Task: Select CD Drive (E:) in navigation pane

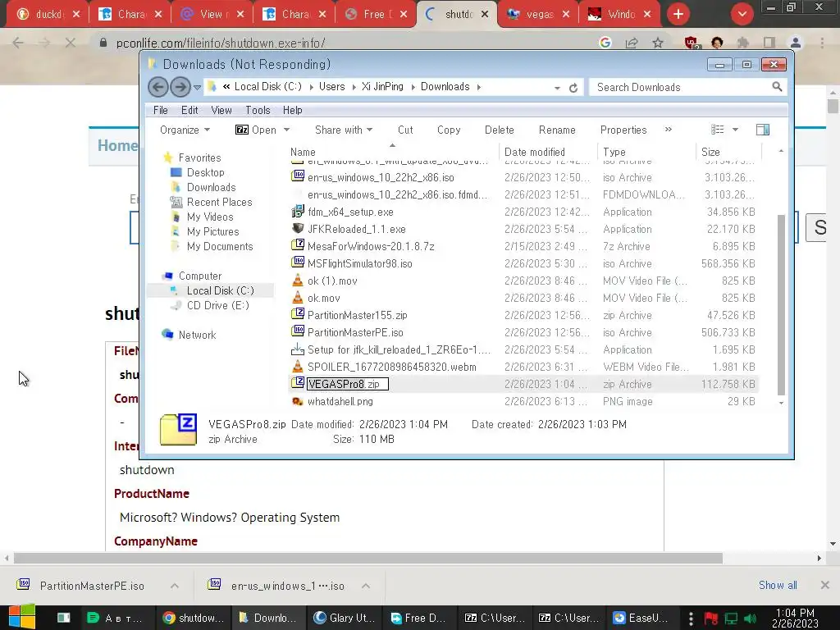Action: [x=217, y=305]
